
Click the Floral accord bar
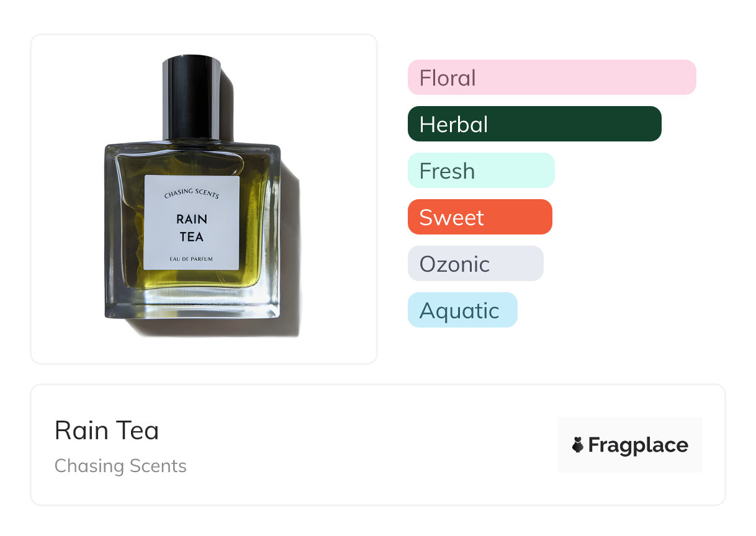point(552,78)
